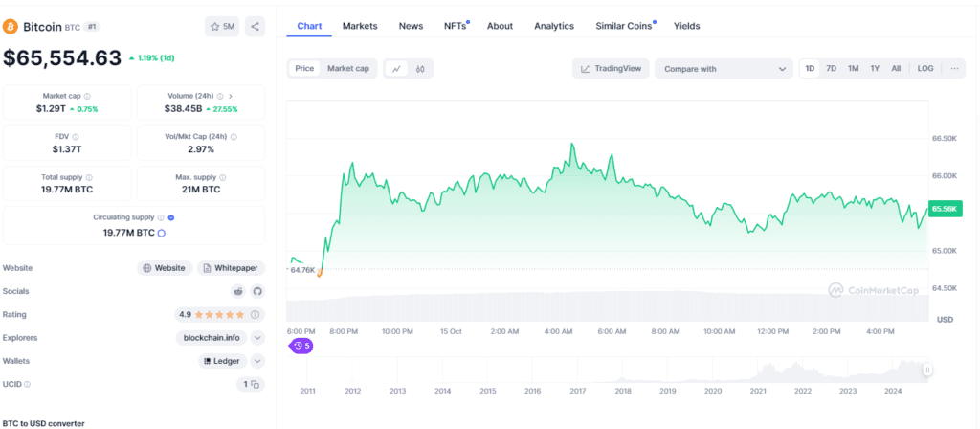The image size is (980, 429).
Task: Click the $65,554.63 price text
Action: [62, 57]
